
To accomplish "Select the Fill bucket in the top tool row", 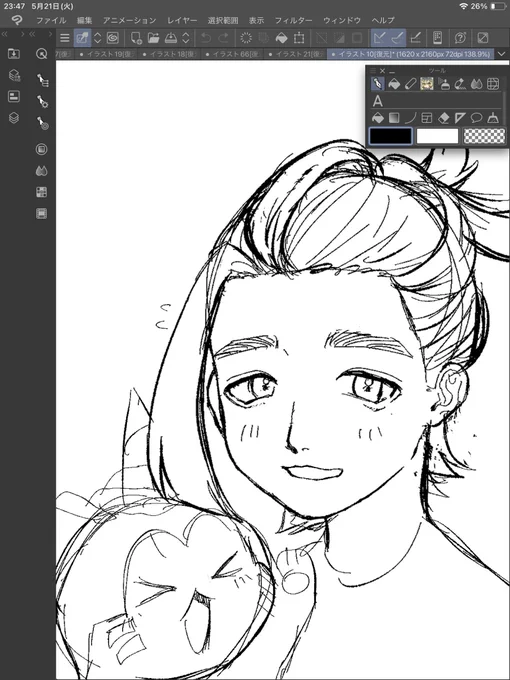I will click(394, 84).
